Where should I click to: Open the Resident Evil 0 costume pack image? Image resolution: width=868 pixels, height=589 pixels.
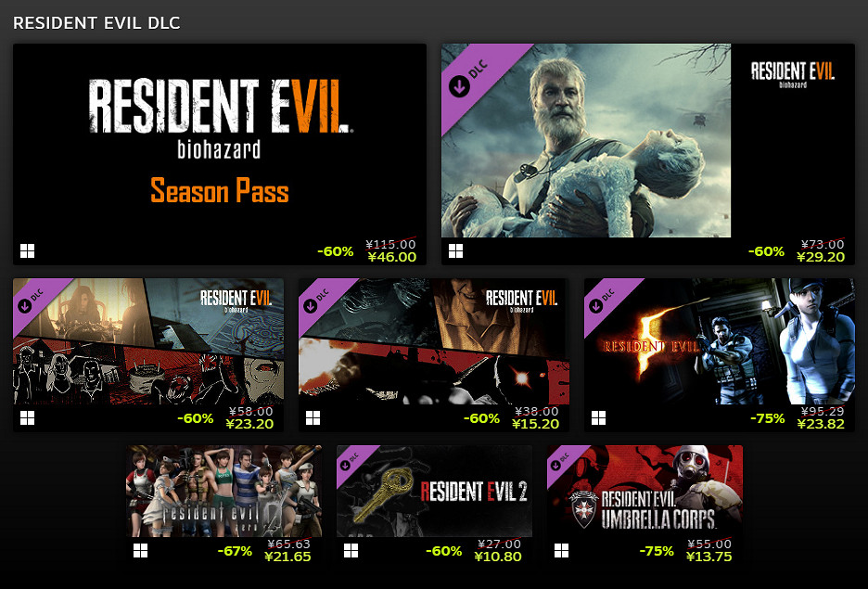point(223,491)
